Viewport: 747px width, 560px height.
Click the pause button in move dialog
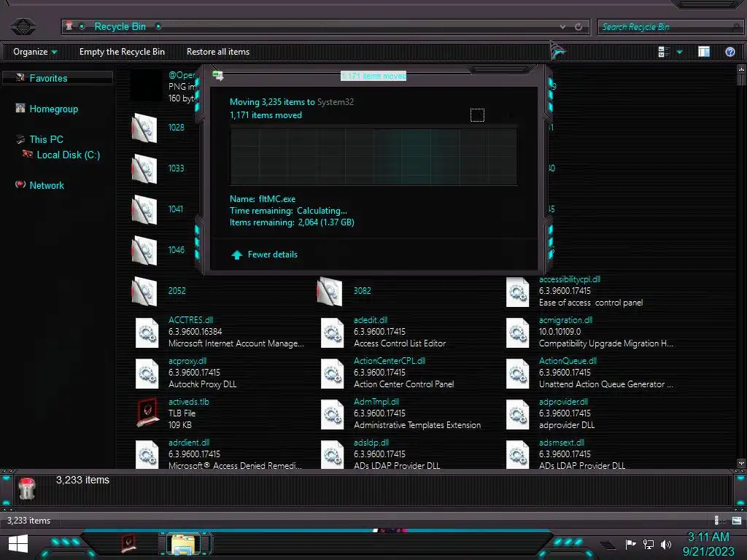click(x=477, y=114)
